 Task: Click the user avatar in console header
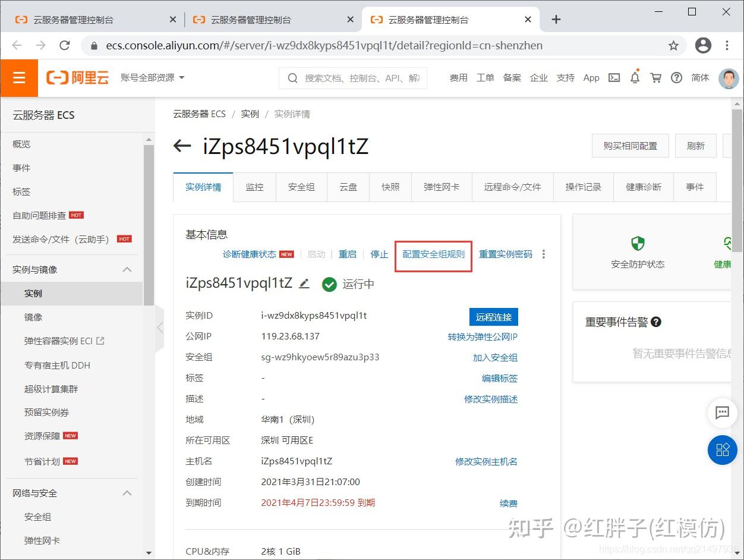coord(729,78)
